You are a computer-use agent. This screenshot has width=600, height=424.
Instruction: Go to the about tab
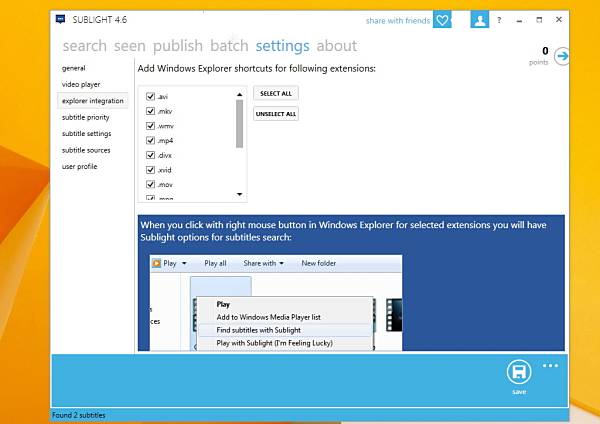click(337, 46)
